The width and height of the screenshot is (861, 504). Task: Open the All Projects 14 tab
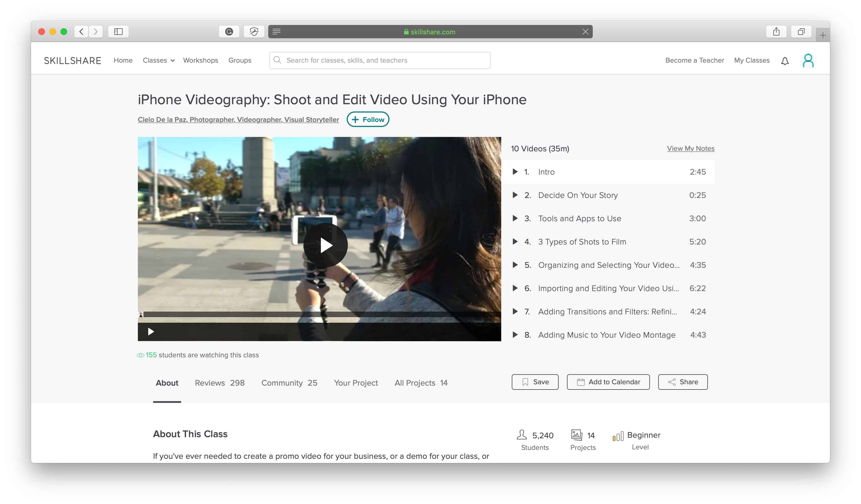[421, 383]
